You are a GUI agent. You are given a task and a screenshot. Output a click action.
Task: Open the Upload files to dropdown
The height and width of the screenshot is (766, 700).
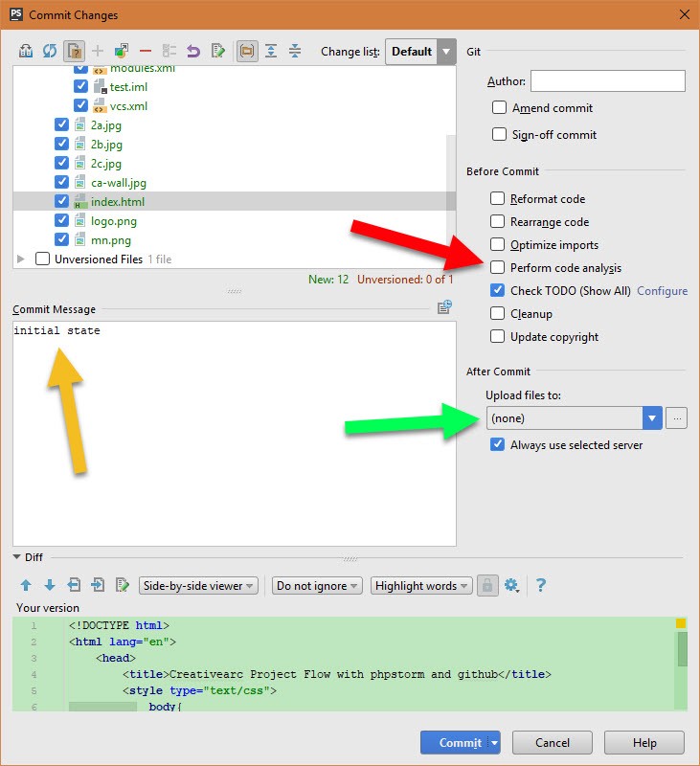[x=652, y=418]
